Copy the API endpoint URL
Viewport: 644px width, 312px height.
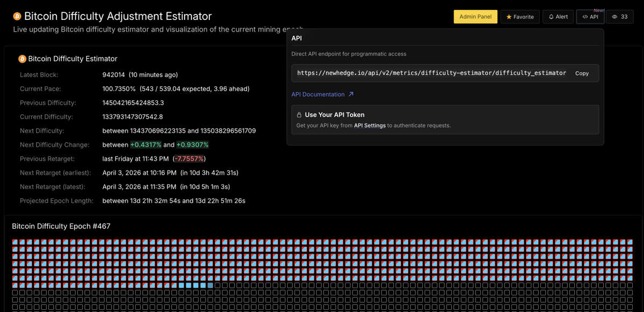582,73
